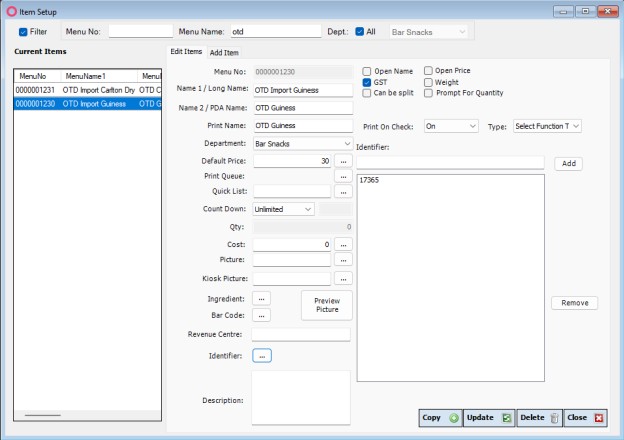Select the OTD Import Carlton Dry row
Screen dimensions: 624x440
87,89
